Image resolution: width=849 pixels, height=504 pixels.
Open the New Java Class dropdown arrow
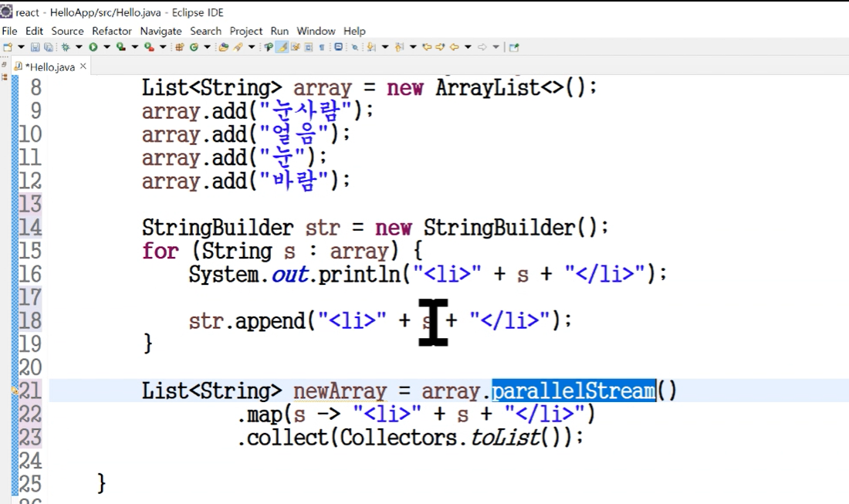pos(208,47)
